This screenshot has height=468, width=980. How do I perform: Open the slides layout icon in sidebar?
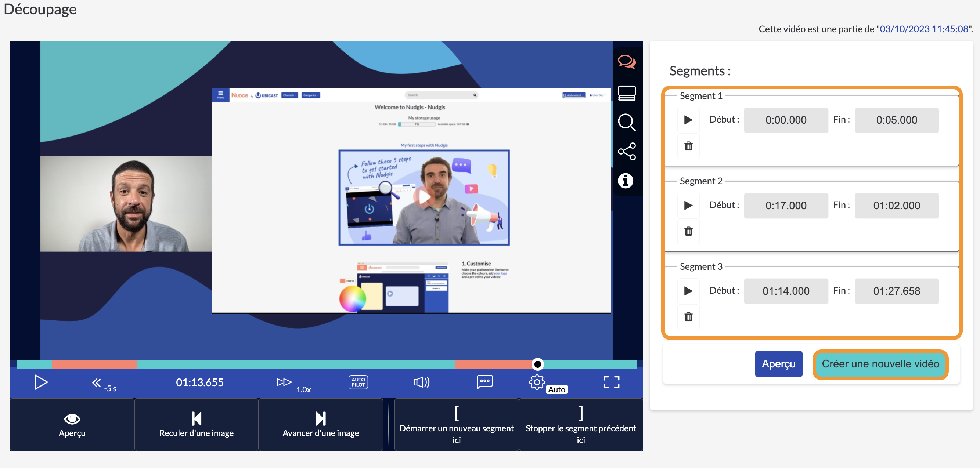coord(627,93)
